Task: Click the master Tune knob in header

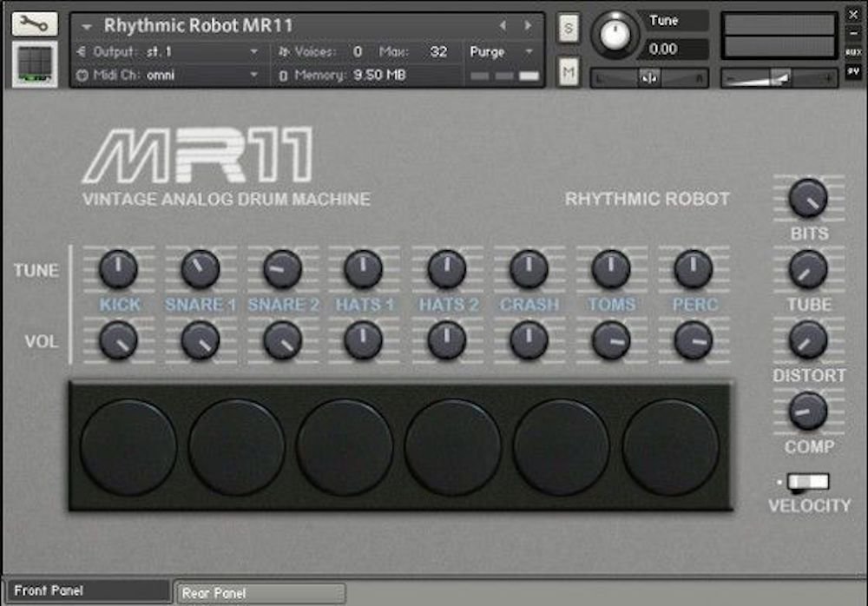Action: 615,34
